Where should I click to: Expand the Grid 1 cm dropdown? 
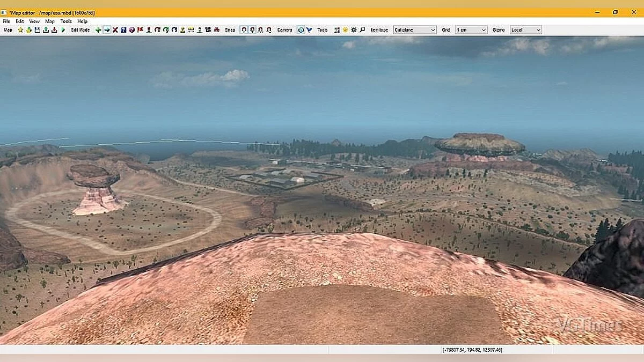click(471, 30)
